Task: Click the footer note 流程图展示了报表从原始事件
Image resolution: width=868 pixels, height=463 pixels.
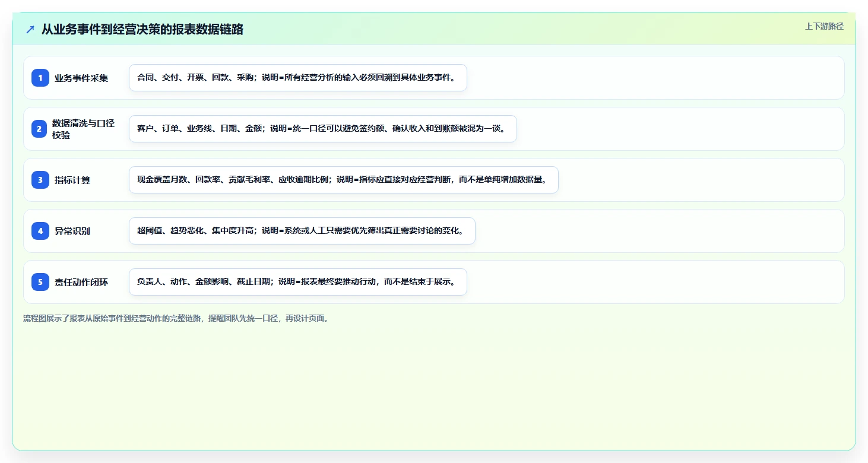Action: coord(176,318)
